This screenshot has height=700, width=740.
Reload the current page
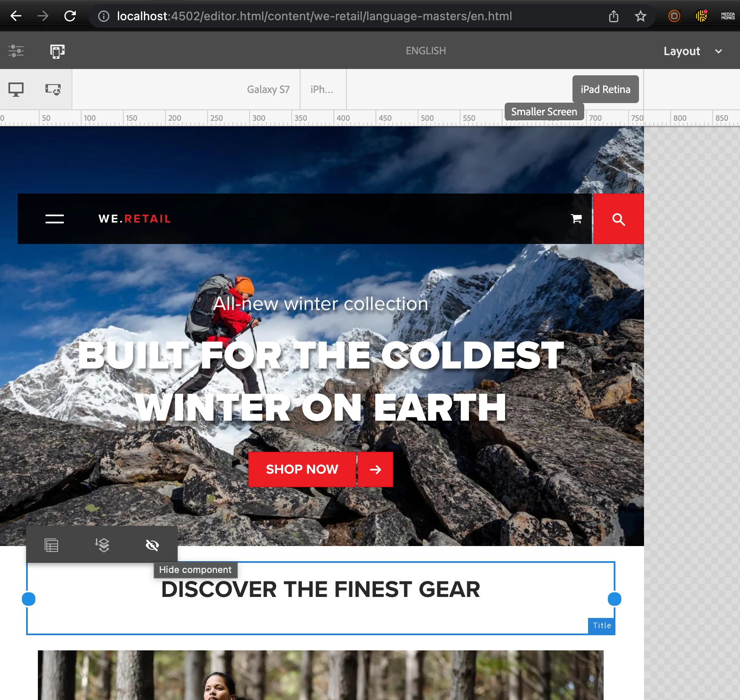click(70, 16)
